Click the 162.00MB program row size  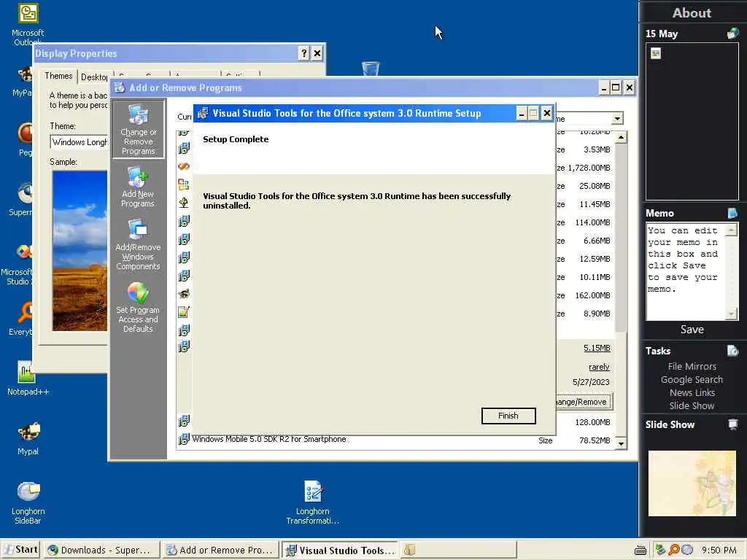[592, 295]
